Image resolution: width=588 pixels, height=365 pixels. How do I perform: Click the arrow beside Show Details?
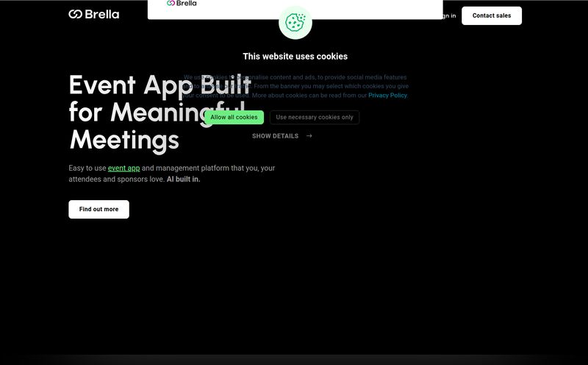(x=309, y=136)
